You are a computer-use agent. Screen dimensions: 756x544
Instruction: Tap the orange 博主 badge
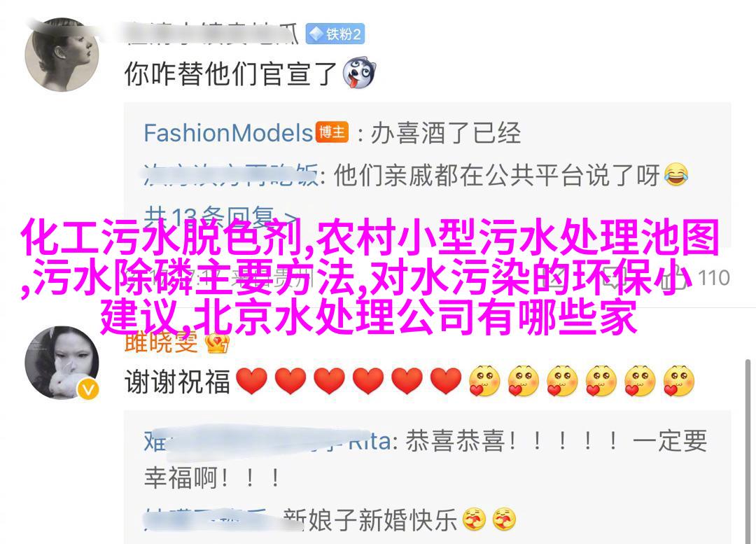pos(332,132)
